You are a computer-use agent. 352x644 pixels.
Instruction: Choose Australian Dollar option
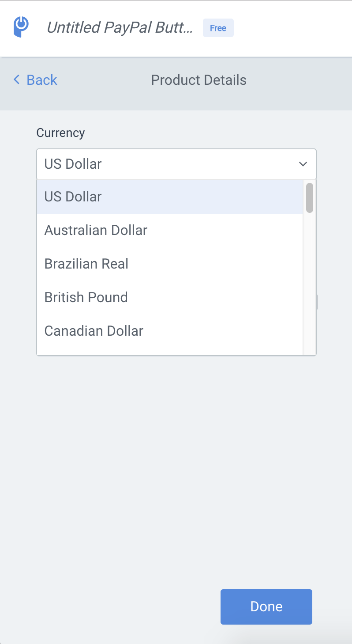(170, 230)
